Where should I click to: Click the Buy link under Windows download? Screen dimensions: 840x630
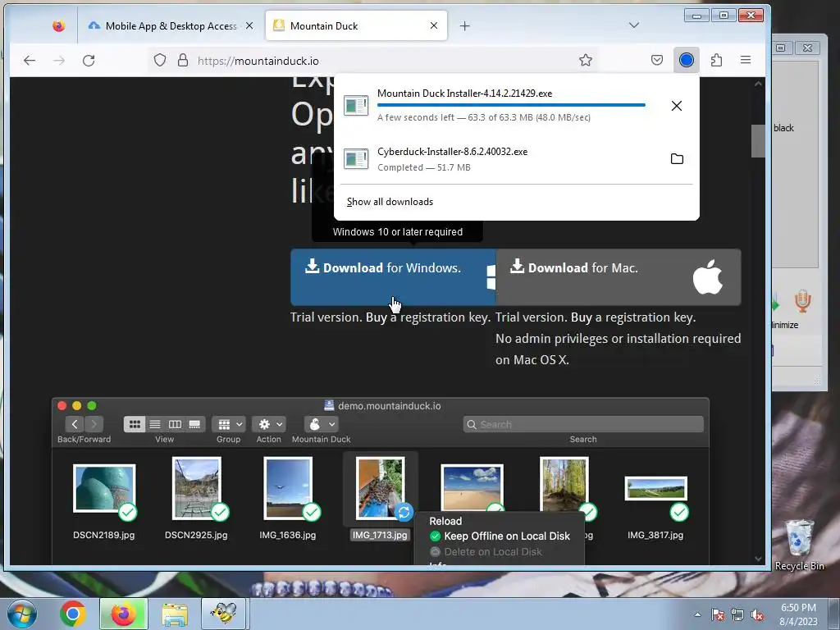pos(376,317)
